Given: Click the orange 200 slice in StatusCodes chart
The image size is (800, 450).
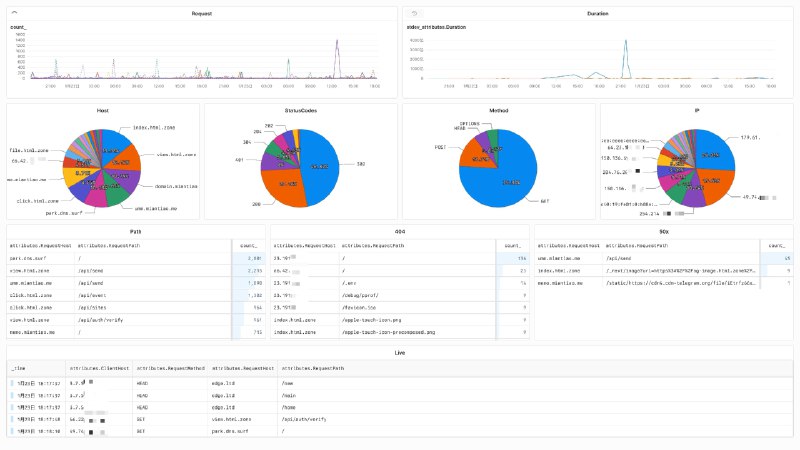Looking at the screenshot, I should (280, 185).
